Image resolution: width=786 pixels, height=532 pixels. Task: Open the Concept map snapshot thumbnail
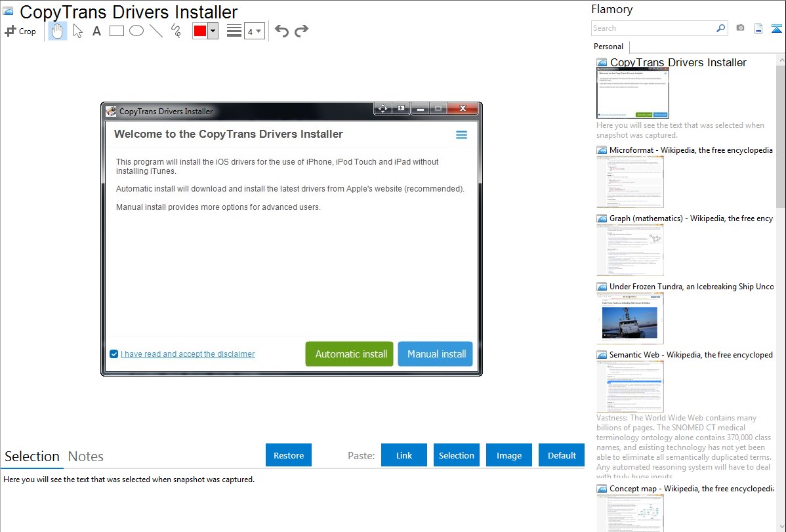pos(630,513)
